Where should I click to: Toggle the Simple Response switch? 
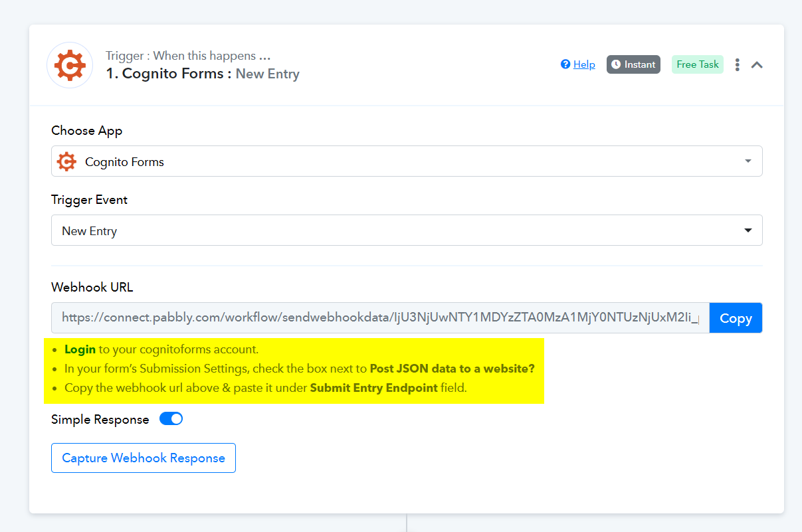point(171,419)
